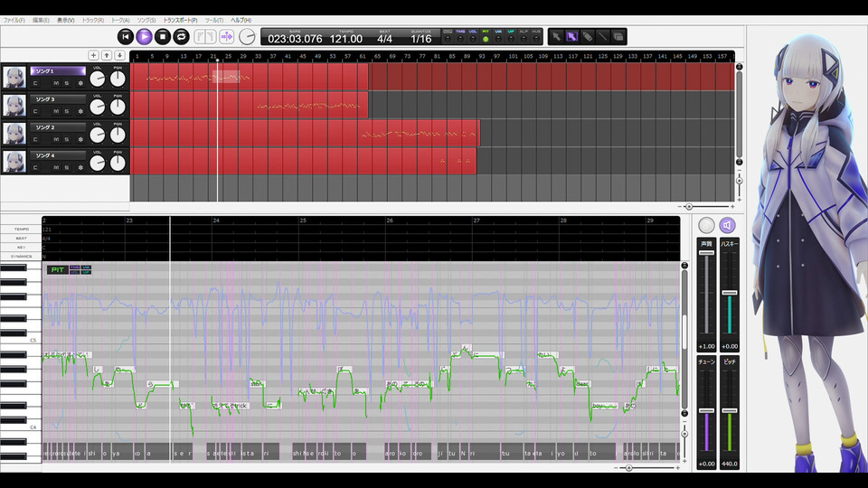Image resolution: width=868 pixels, height=488 pixels.
Task: Click the ソング 1 VOL knob
Action: (x=98, y=80)
